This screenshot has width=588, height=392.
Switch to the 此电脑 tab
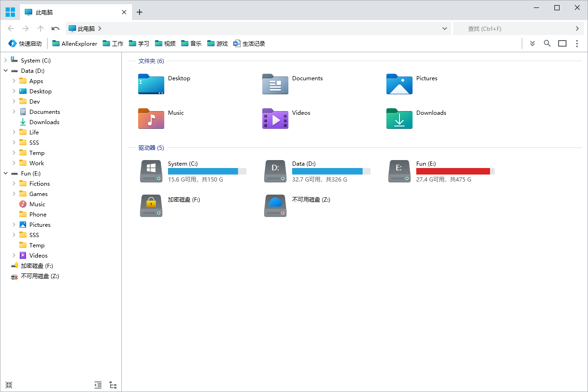[70, 12]
